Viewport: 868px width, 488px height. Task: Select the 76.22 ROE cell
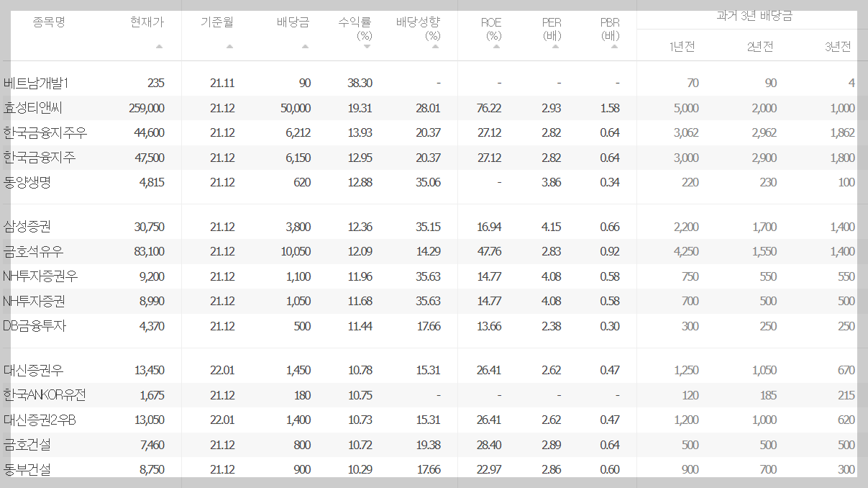click(x=488, y=109)
